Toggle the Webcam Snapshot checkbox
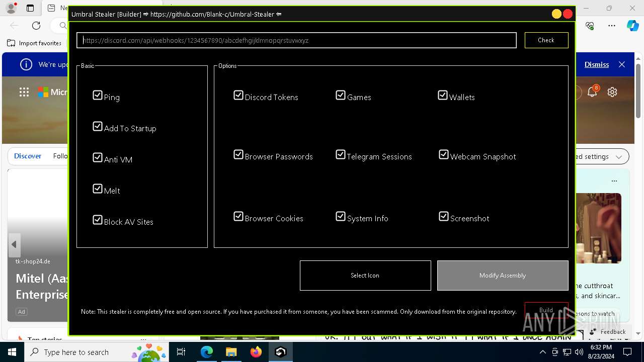The height and width of the screenshot is (362, 644). coord(444,155)
